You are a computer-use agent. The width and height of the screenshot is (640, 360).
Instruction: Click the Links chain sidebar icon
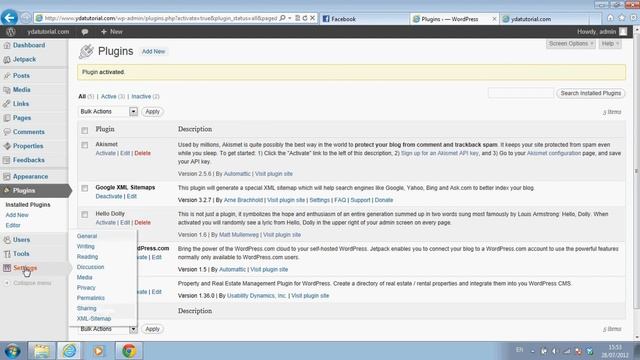click(x=7, y=104)
